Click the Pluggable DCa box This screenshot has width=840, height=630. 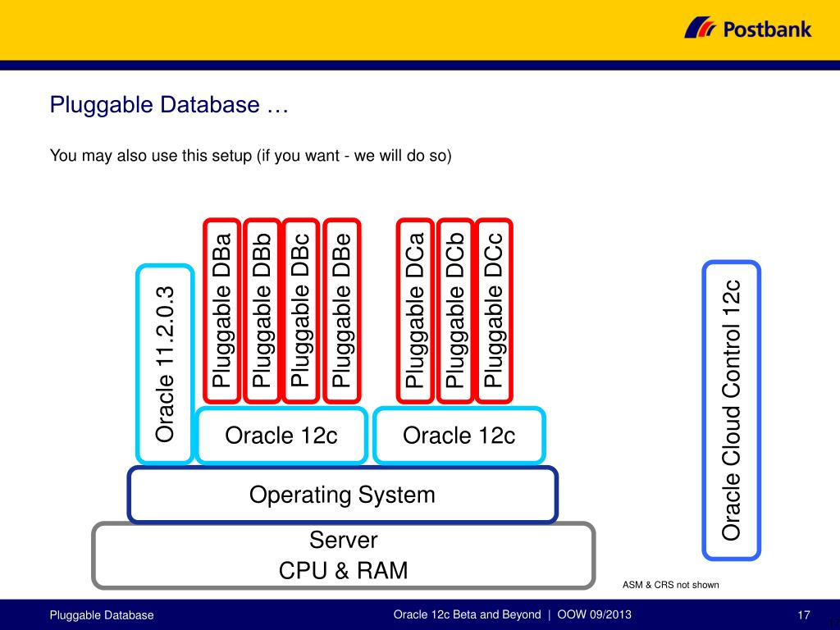pos(415,311)
